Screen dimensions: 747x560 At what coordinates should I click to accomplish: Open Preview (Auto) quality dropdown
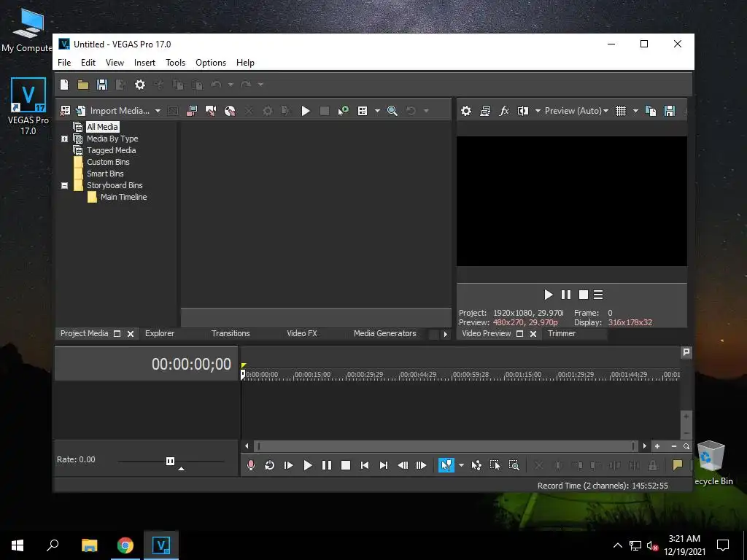tap(576, 111)
